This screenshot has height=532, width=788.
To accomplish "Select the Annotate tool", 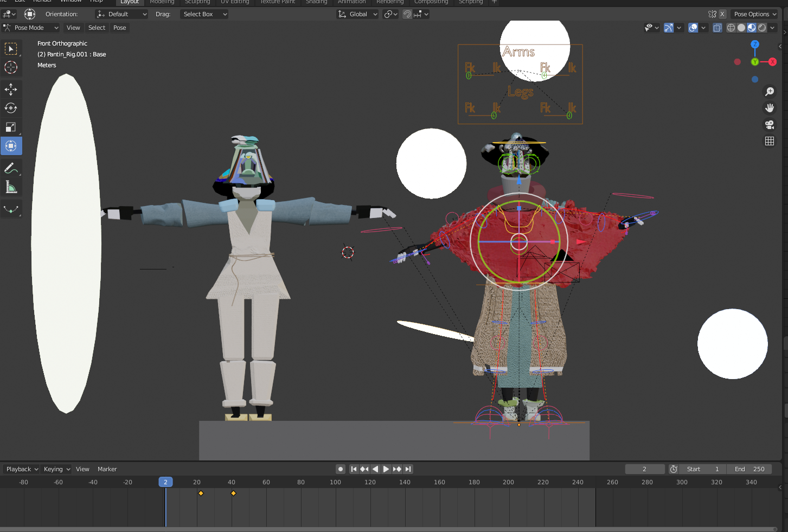I will tap(11, 168).
